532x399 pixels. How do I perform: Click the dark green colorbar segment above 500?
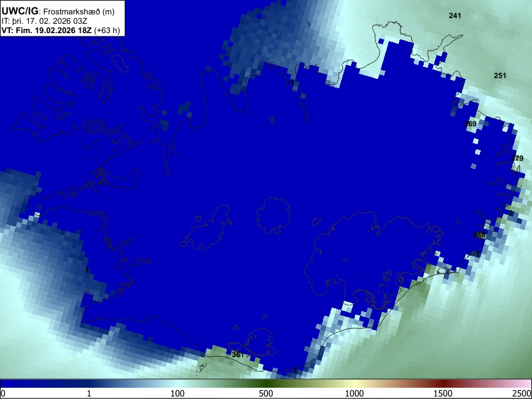pyautogui.click(x=265, y=383)
